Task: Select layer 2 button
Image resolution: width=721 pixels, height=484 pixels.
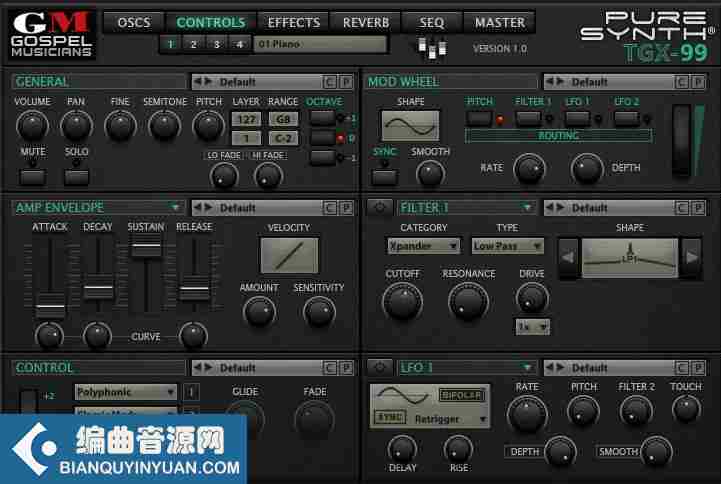Action: [193, 44]
